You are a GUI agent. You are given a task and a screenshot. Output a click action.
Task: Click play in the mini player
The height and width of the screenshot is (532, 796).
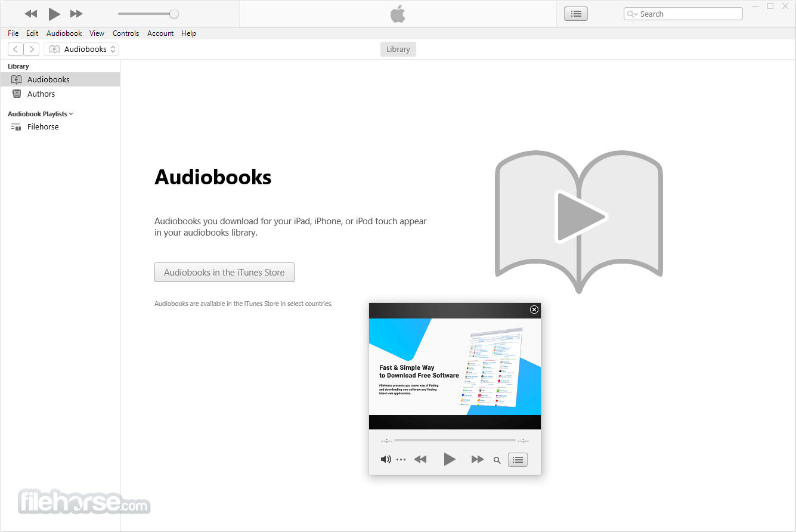450,459
